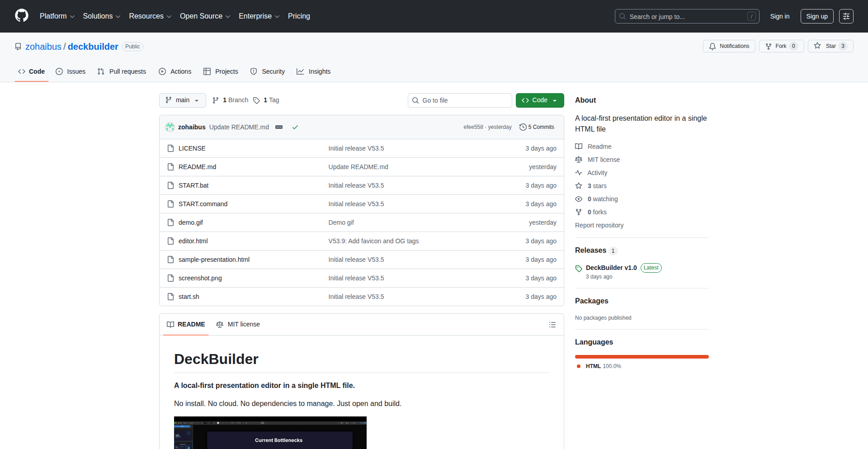
Task: Open the main branch selector dropdown
Action: [182, 100]
